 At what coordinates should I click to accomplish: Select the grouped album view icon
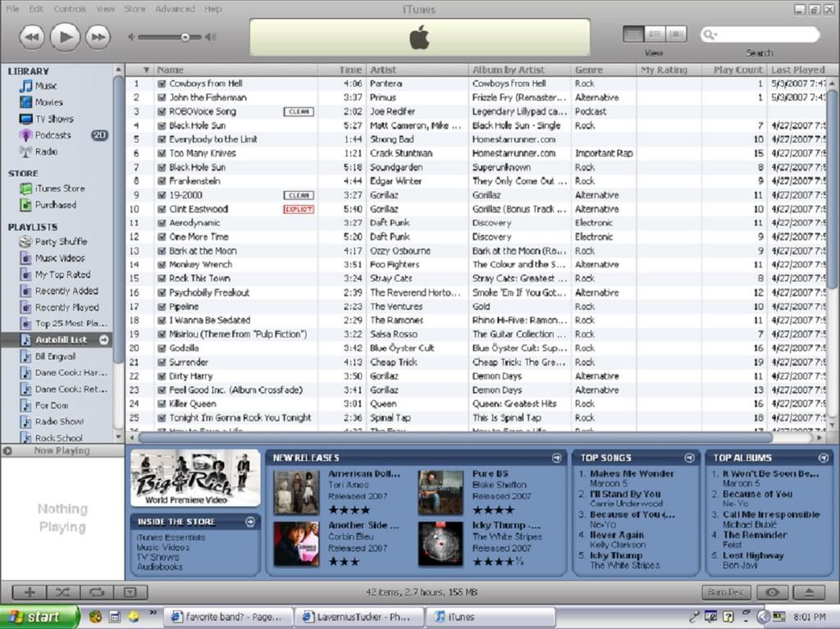655,34
